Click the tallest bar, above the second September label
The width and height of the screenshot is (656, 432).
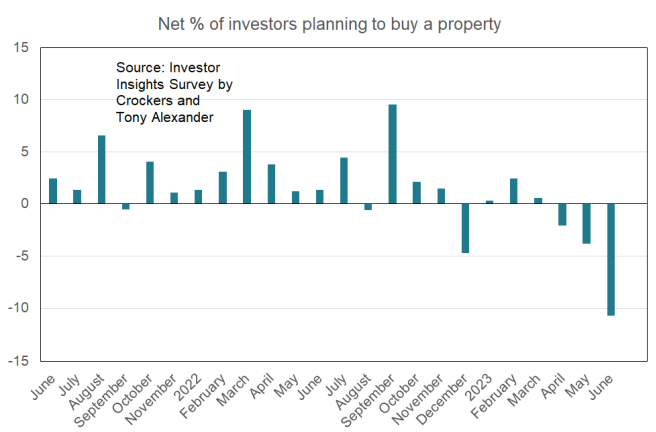tap(393, 154)
